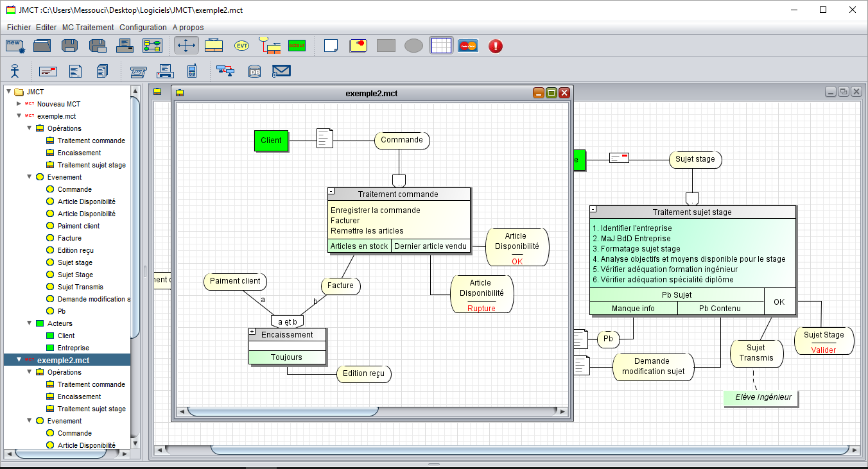Image resolution: width=868 pixels, height=469 pixels.
Task: Collapse the Traitement commande operation box
Action: 331,191
